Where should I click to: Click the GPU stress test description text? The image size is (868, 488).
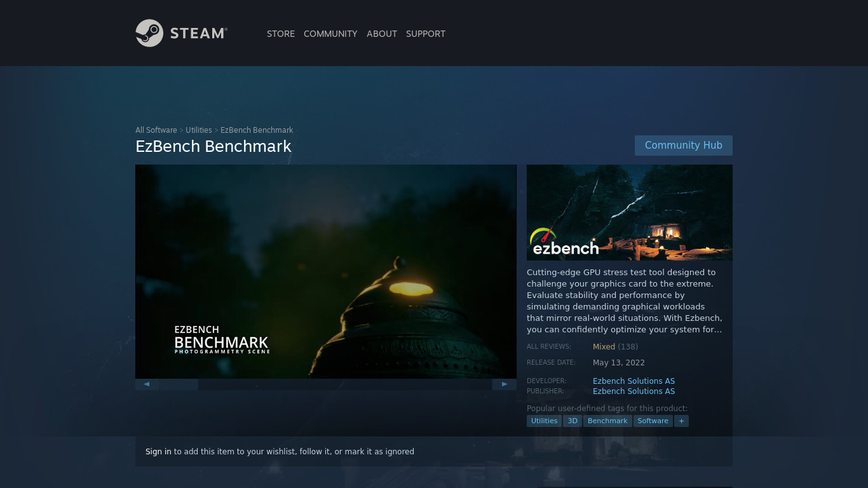point(625,301)
